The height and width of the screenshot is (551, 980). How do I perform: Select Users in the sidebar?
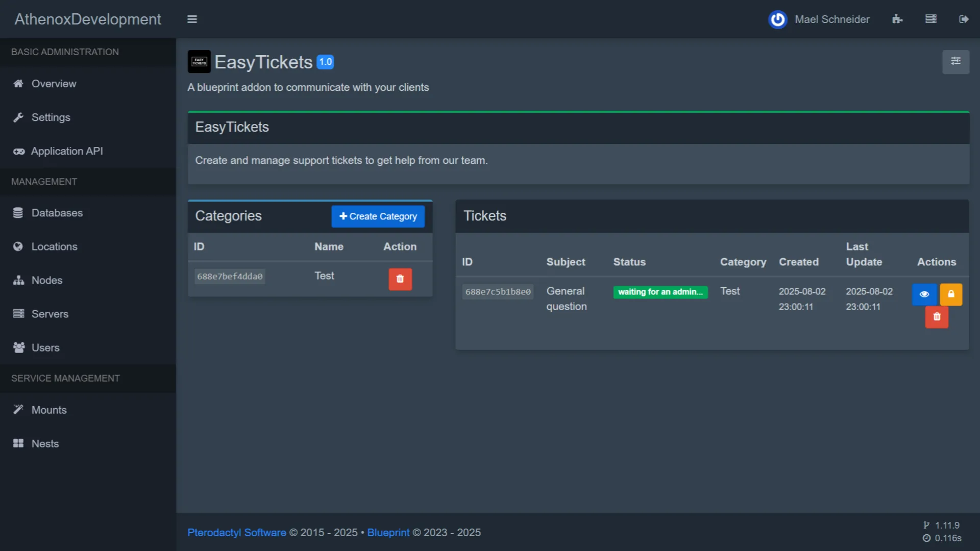(x=45, y=347)
